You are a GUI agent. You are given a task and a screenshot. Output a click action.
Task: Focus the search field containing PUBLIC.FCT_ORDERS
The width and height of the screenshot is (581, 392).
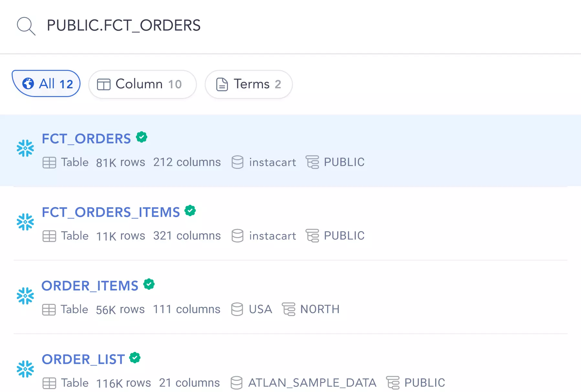290,26
